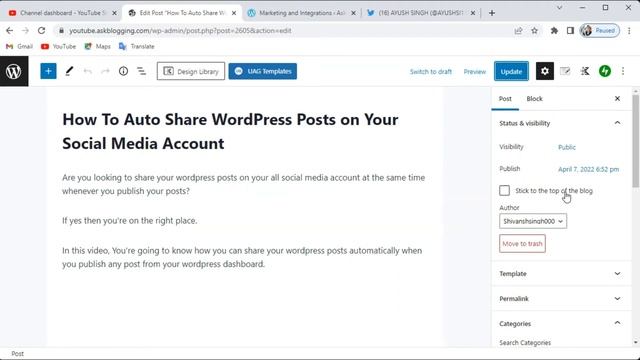The width and height of the screenshot is (640, 360).
Task: Open Chrome three-dot menu
Action: [629, 31]
